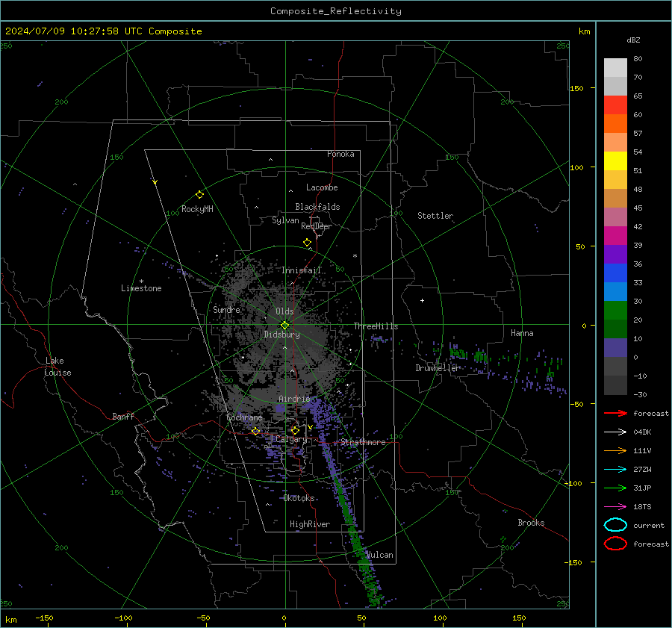Click the Hanna city label
Image resolution: width=672 pixels, height=628 pixels.
pyautogui.click(x=522, y=333)
